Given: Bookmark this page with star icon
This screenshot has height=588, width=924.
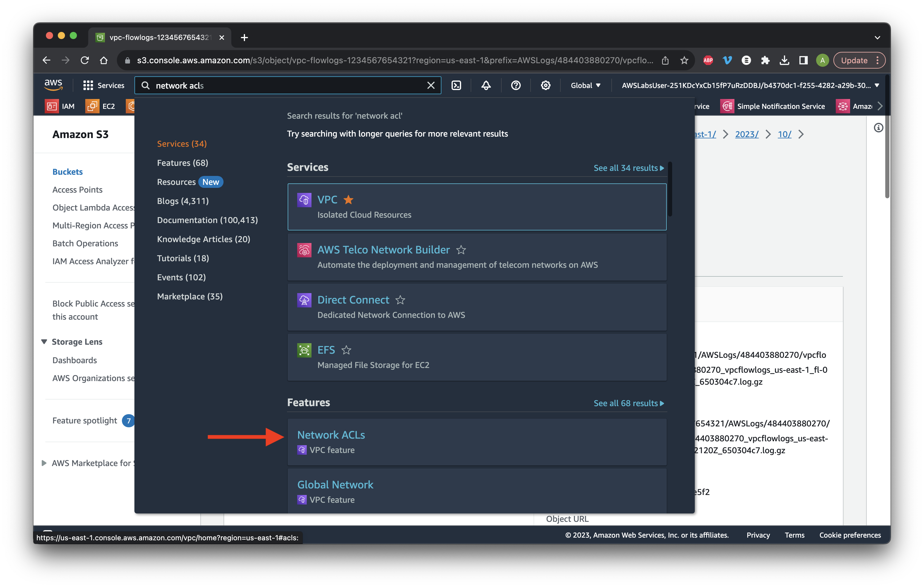Looking at the screenshot, I should tap(684, 60).
